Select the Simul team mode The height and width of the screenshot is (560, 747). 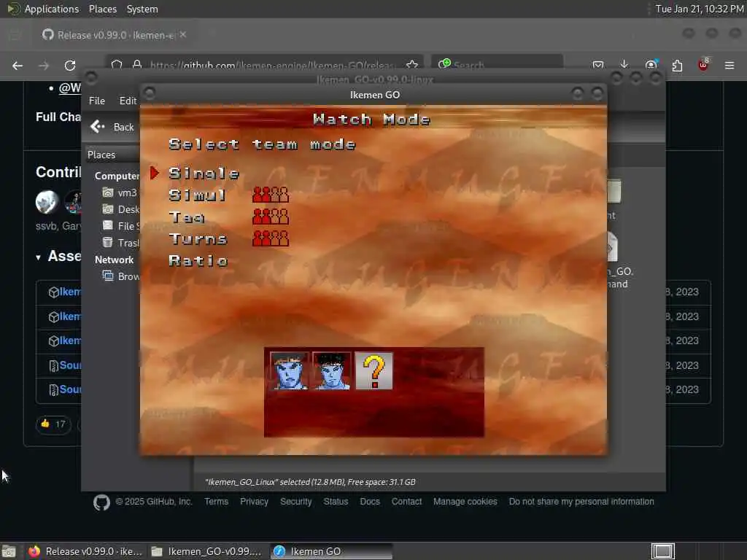[x=197, y=195]
